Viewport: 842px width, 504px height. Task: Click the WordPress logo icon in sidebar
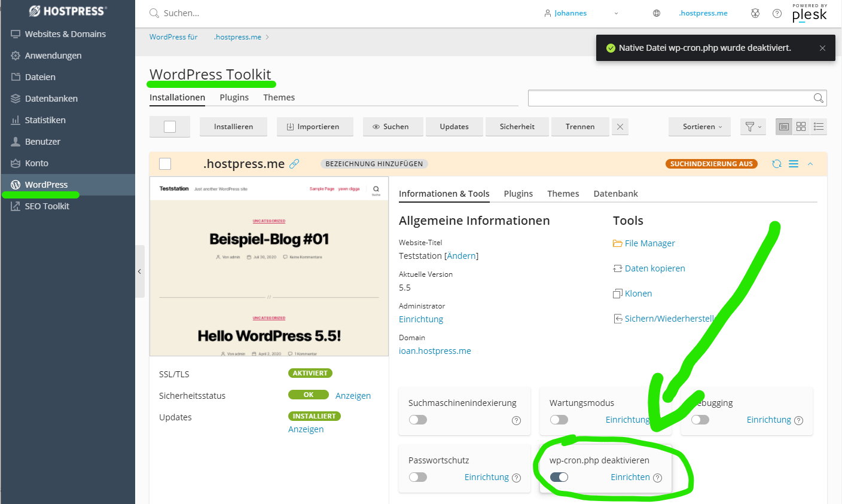(16, 185)
